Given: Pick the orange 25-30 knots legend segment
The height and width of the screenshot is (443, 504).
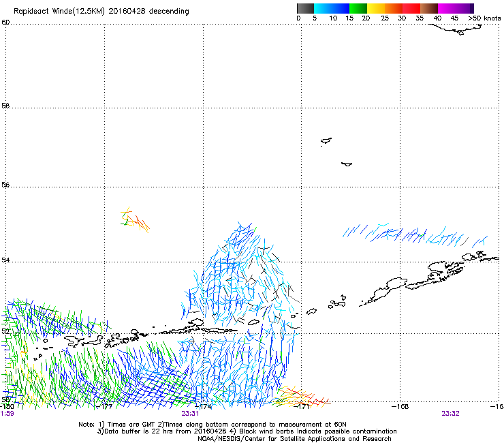Looking at the screenshot, I should [x=394, y=8].
